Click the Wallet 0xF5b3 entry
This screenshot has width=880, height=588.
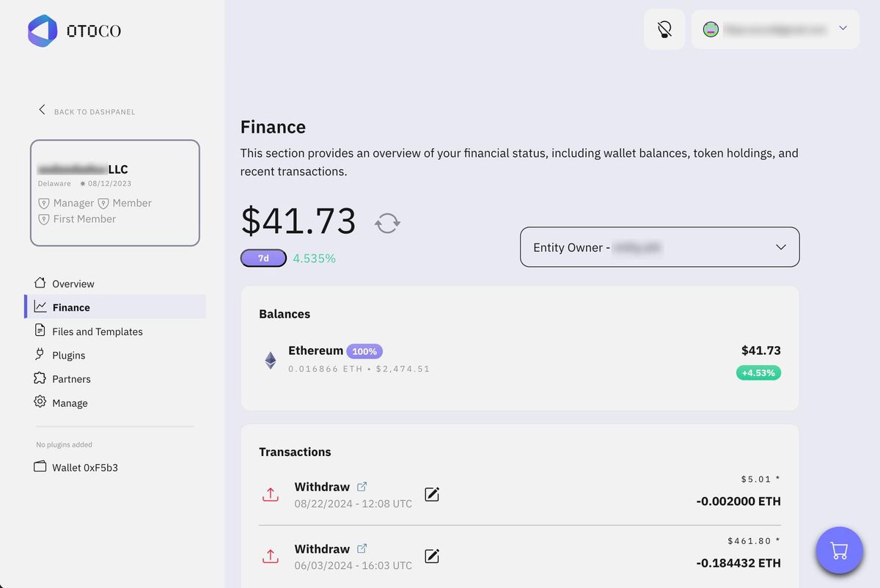(x=76, y=467)
